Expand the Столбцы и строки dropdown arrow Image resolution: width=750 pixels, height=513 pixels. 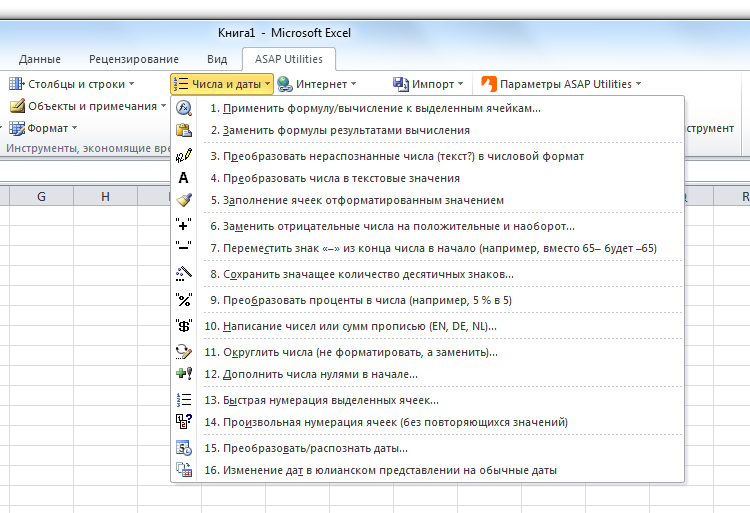[x=132, y=84]
